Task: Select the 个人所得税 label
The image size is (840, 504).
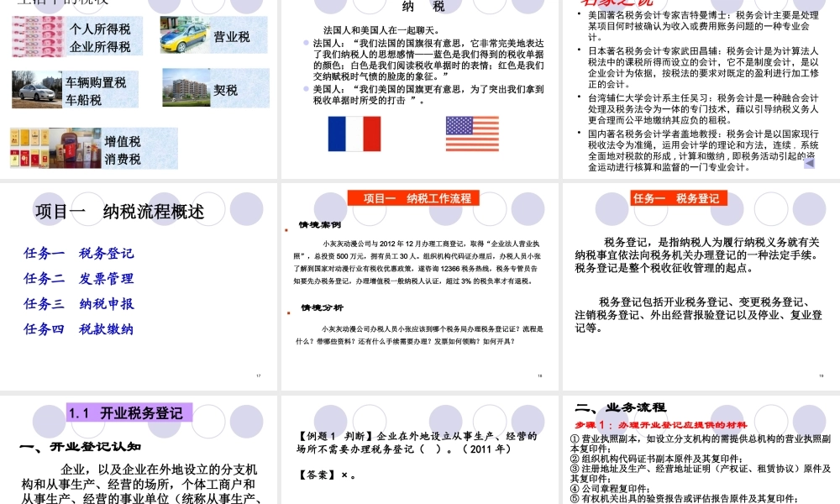Action: (100, 29)
